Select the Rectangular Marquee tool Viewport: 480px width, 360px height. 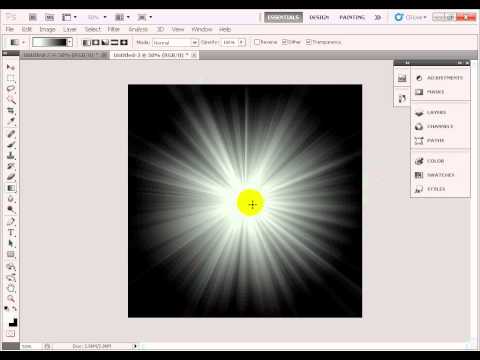point(11,78)
